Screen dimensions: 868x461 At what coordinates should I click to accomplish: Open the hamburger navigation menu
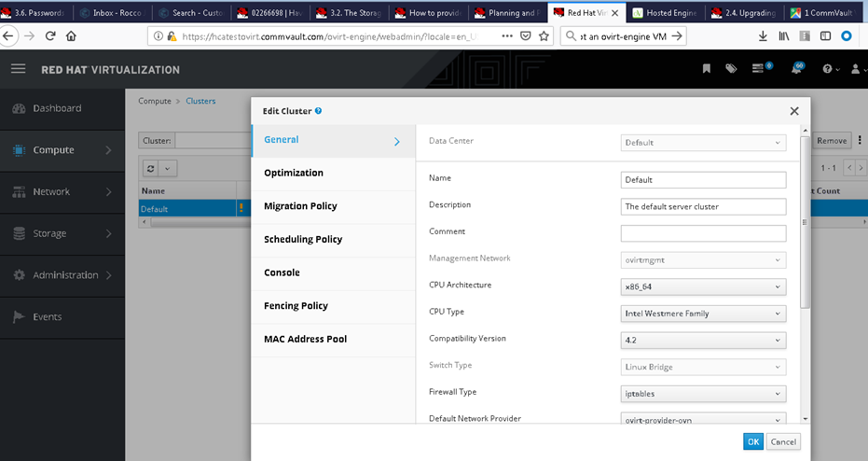coord(19,69)
